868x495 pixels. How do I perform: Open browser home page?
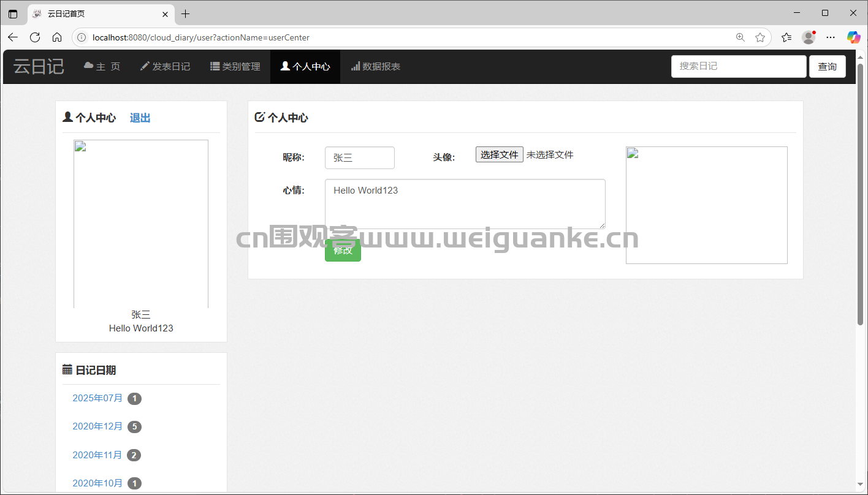tap(57, 37)
